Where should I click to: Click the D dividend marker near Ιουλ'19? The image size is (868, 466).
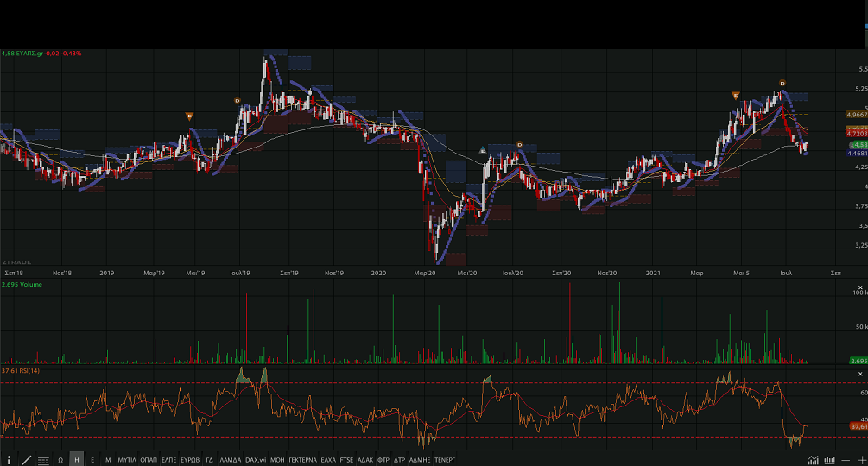(237, 100)
